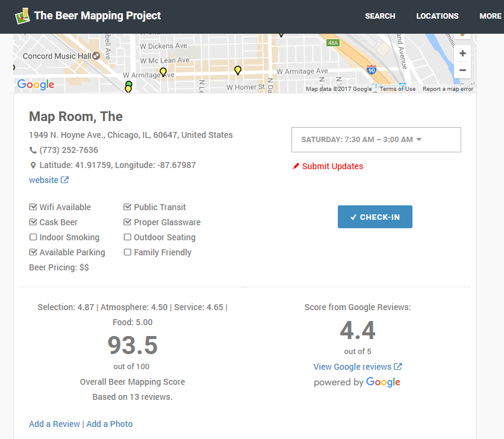This screenshot has width=504, height=439.
Task: Click the 4.4 Google reviews score
Action: coord(358,331)
